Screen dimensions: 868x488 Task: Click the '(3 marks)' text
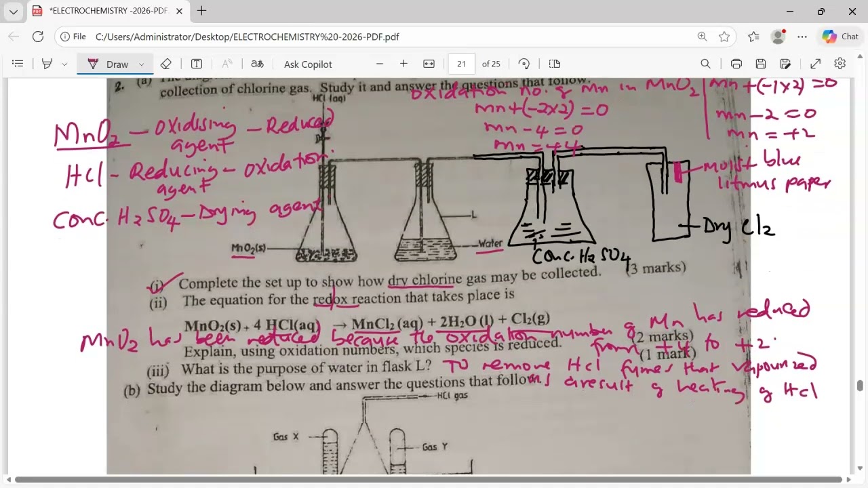click(656, 267)
